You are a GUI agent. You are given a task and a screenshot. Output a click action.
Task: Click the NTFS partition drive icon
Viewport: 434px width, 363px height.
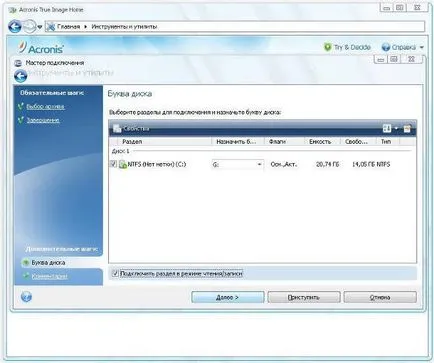(123, 164)
